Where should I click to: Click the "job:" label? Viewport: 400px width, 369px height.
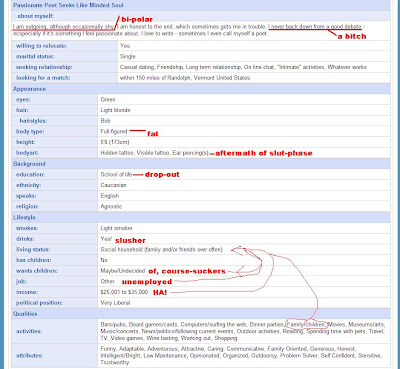click(x=21, y=281)
